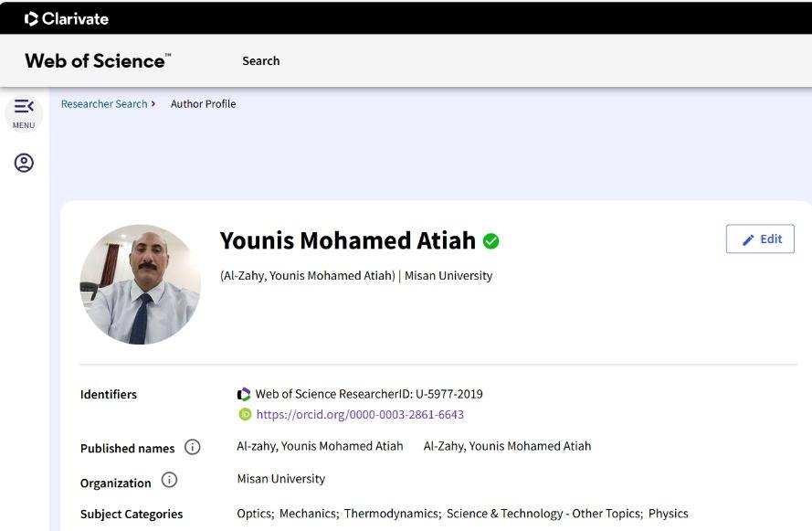Screen dimensions: 812x531
Task: Show info icon next to Organization
Action: click(169, 481)
